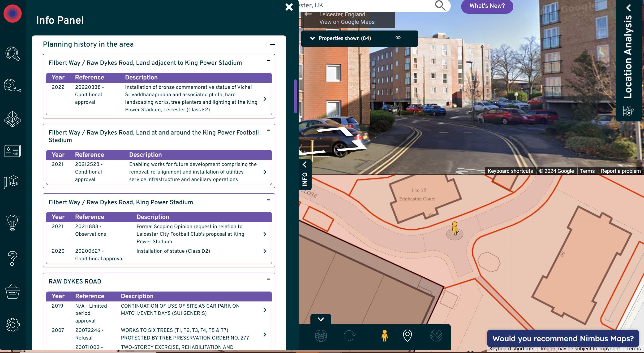Click the 20071003 two-storey exercise row

coord(159,347)
